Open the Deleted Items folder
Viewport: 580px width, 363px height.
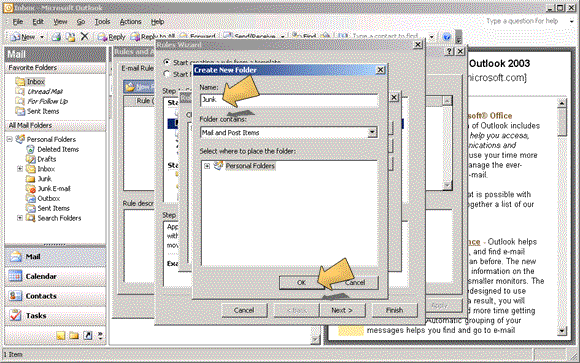pos(58,149)
